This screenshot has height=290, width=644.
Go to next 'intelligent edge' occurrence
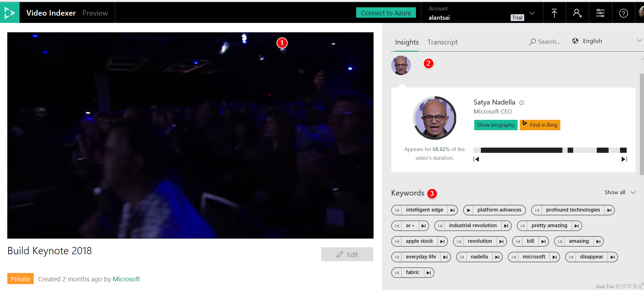point(452,210)
